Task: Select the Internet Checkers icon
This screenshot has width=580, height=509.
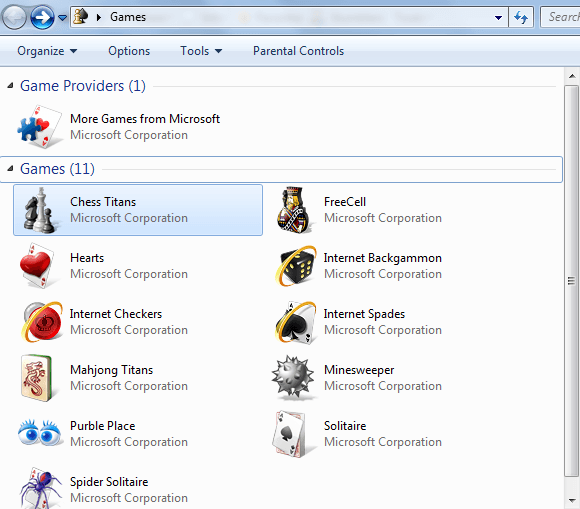Action: (42, 322)
